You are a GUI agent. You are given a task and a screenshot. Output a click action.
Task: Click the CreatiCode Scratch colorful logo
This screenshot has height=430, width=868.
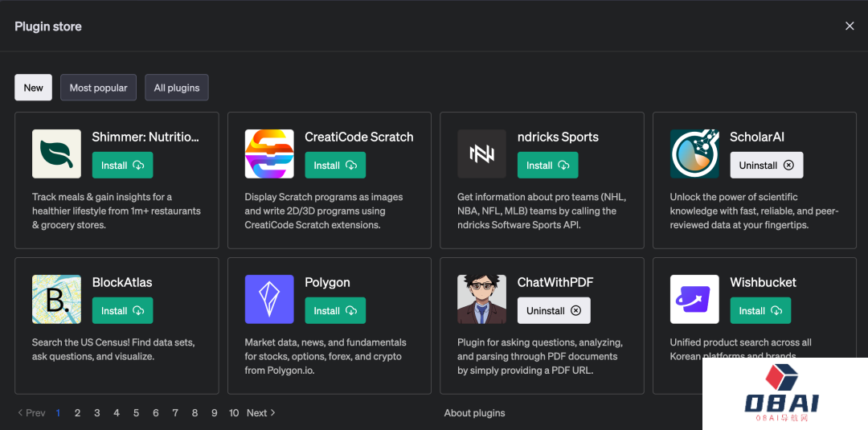tap(269, 154)
